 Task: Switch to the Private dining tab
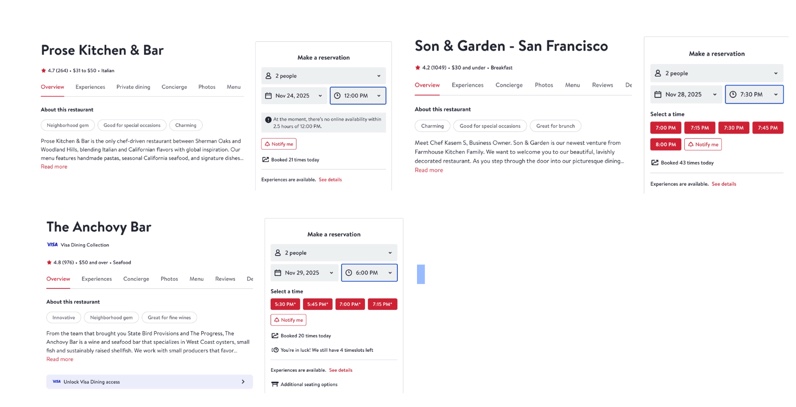[x=133, y=87]
